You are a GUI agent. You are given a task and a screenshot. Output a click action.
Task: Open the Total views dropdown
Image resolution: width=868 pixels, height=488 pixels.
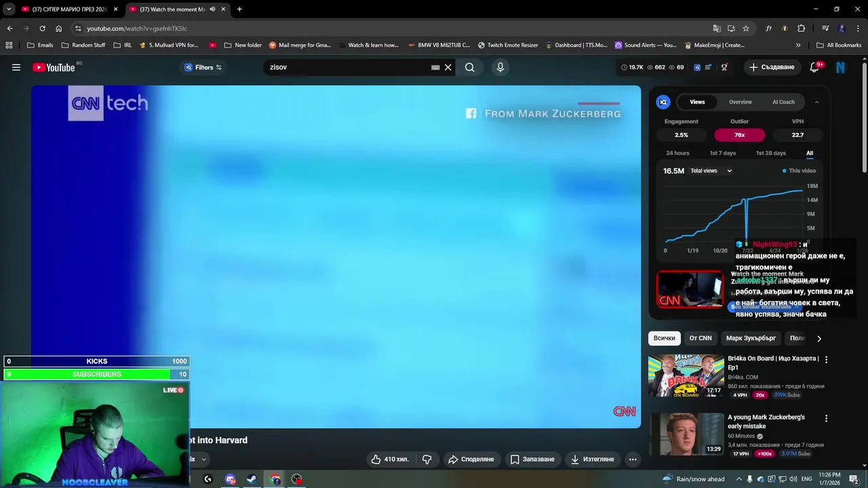(711, 171)
